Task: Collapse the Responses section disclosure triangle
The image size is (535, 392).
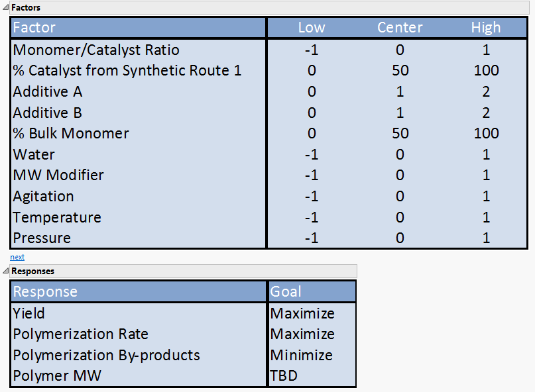Action: click(5, 271)
